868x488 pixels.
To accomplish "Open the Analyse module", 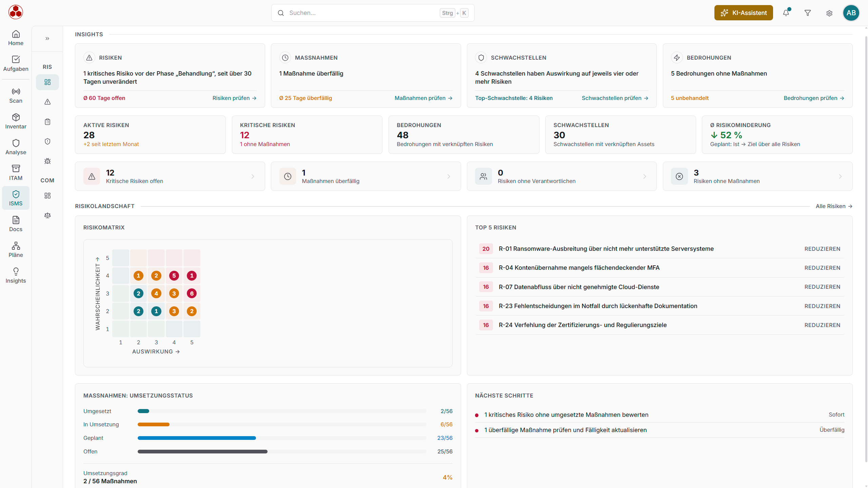I will coord(16,147).
